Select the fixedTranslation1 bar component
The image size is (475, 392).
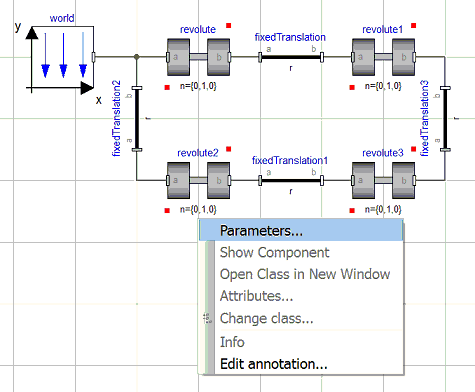coord(291,180)
